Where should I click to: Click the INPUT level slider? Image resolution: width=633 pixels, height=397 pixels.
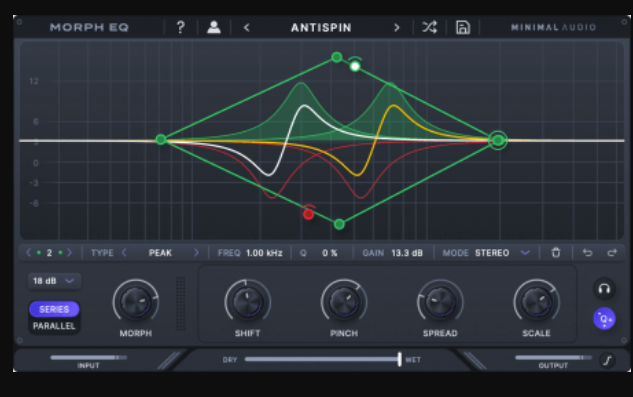(x=89, y=357)
